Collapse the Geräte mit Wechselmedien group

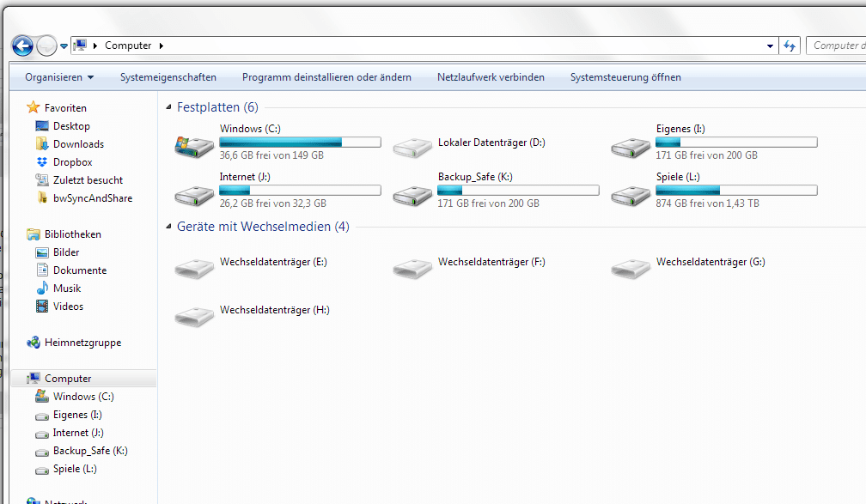(169, 227)
